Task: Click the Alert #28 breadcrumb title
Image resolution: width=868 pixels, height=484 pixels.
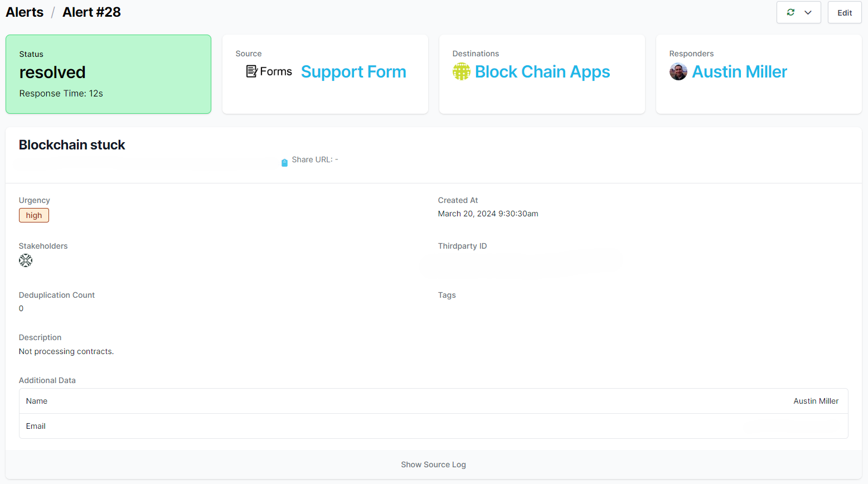Action: 91,12
